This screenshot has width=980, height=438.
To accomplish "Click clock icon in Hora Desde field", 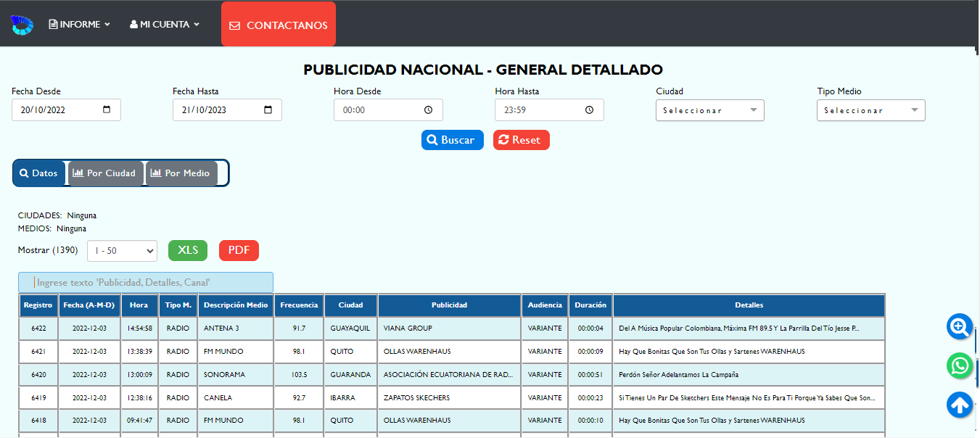I will (x=428, y=110).
